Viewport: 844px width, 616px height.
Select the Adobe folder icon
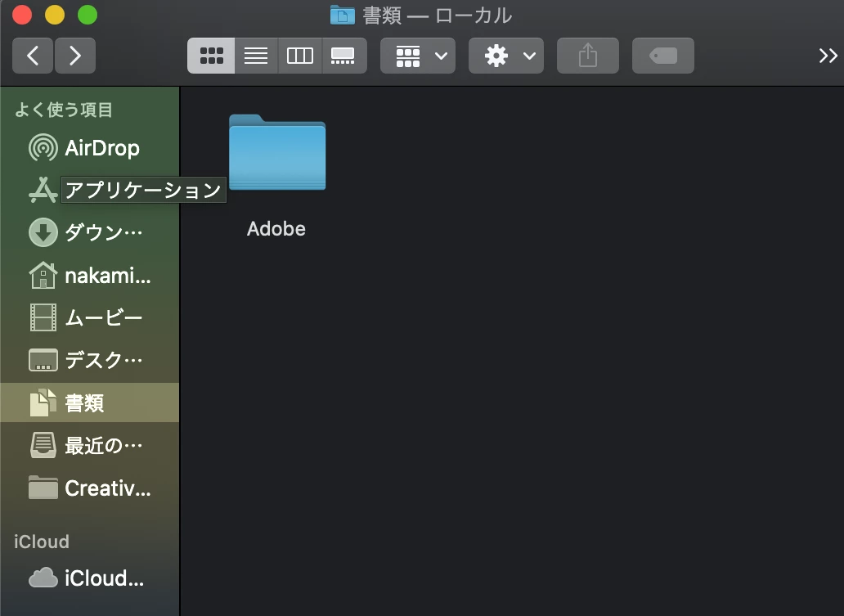pos(277,152)
